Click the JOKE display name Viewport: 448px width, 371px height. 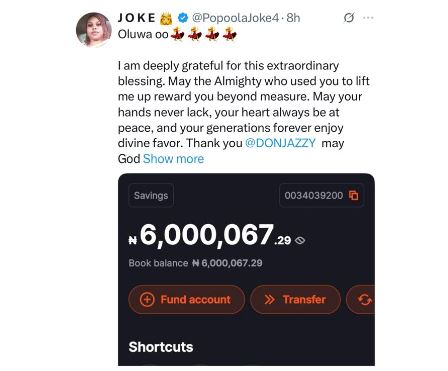coord(137,18)
